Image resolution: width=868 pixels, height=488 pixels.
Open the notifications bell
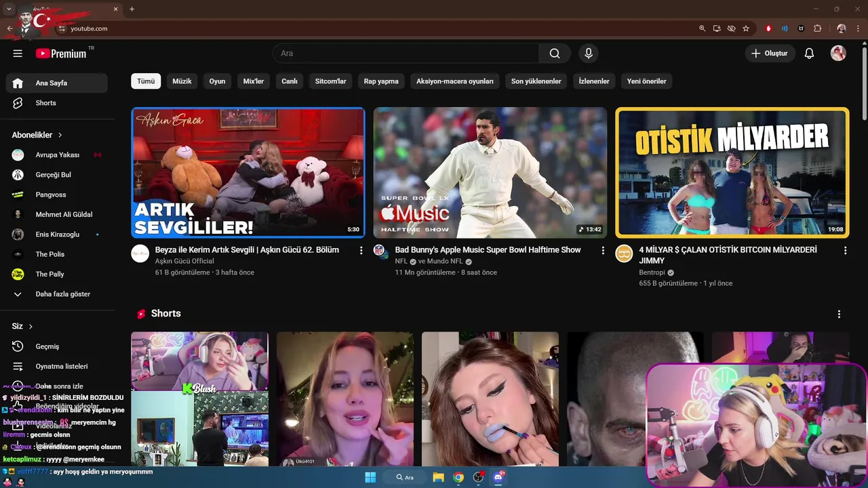(x=809, y=54)
